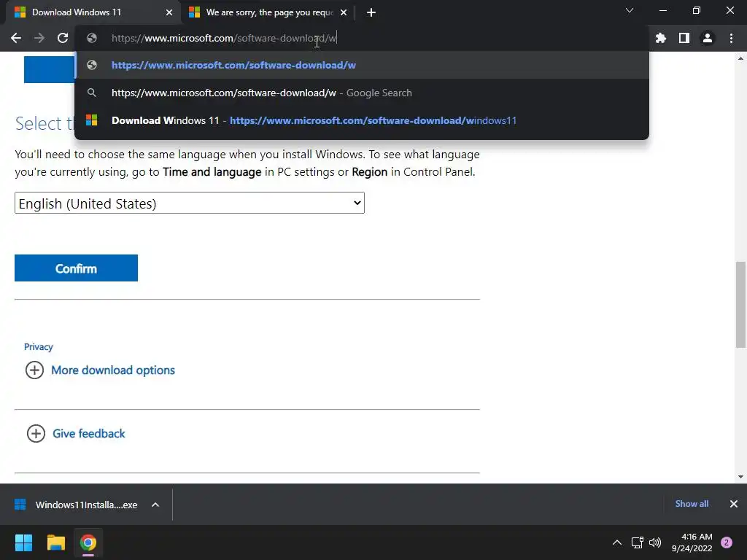Click the Chrome taskbar icon
Image resolution: width=747 pixels, height=560 pixels.
[x=88, y=542]
